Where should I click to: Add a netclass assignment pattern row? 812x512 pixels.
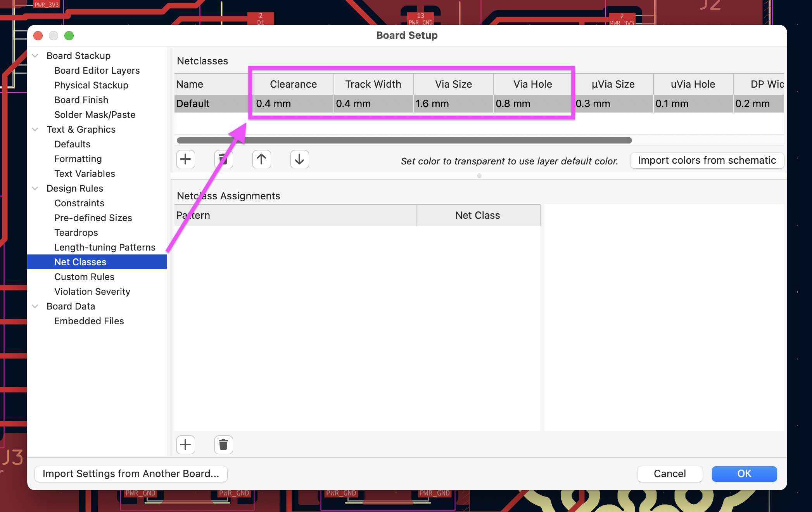pos(185,445)
